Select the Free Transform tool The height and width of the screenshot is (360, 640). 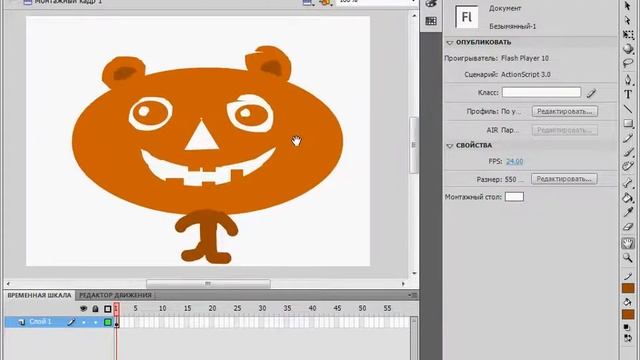[x=628, y=35]
